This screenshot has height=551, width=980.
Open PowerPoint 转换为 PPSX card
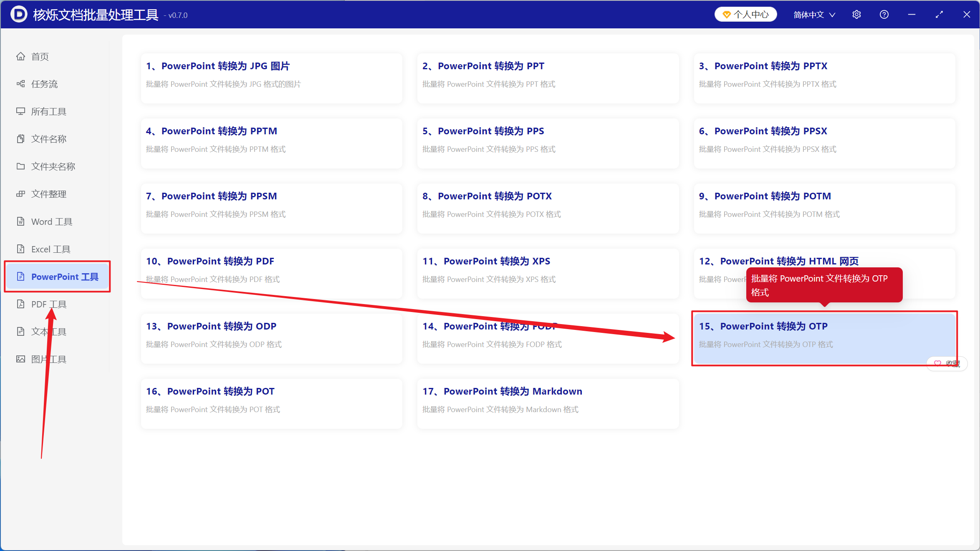coord(824,143)
